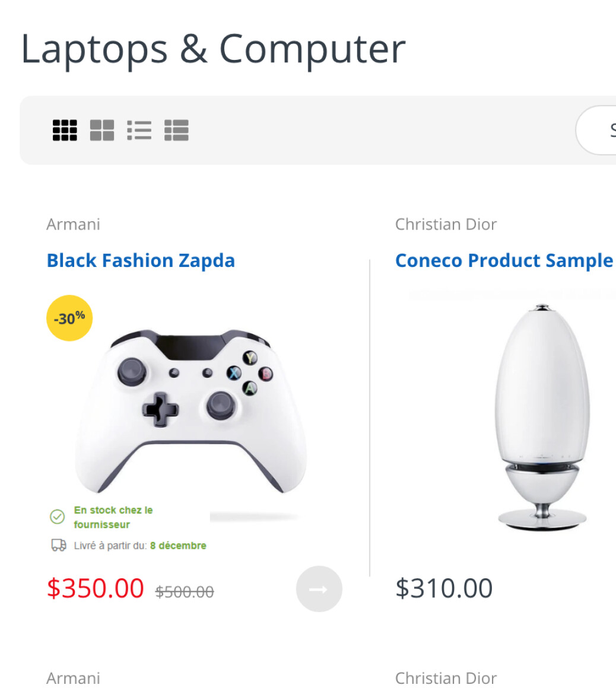This screenshot has height=688, width=616.
Task: Click the red $350.00 sale price
Action: [x=96, y=588]
